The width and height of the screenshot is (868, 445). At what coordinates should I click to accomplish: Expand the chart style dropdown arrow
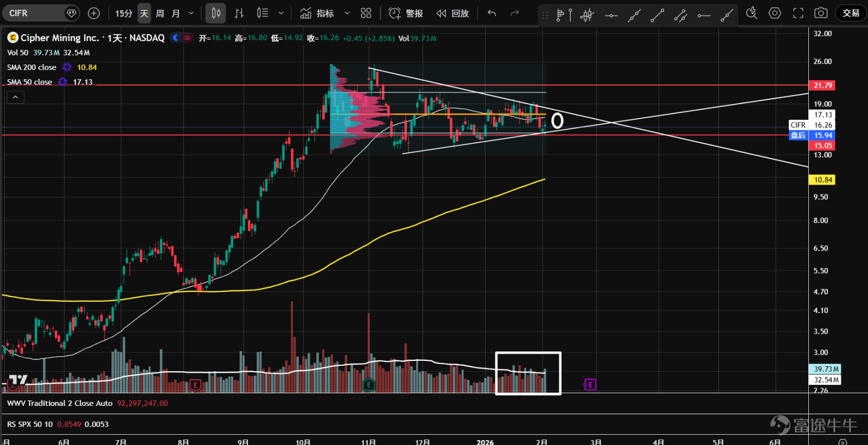tap(281, 13)
